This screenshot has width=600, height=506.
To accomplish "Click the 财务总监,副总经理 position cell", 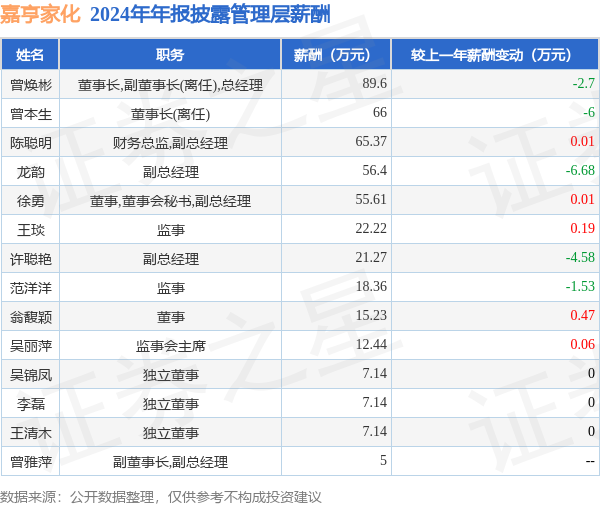I will pyautogui.click(x=170, y=143).
